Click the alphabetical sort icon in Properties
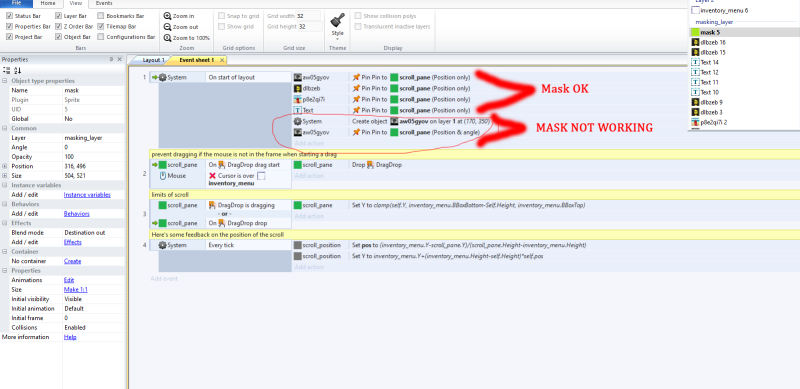Viewport: 800px width, 389px height. click(x=17, y=70)
